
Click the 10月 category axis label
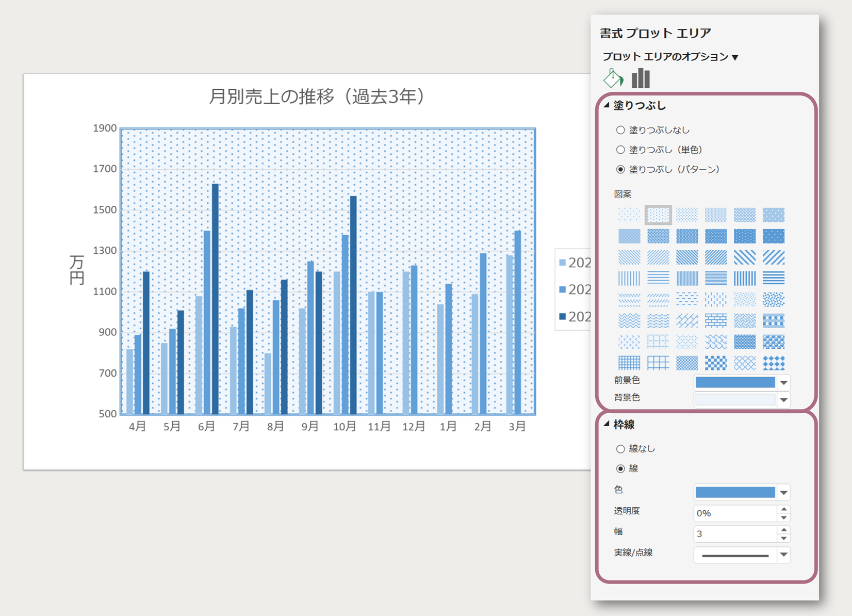(345, 426)
